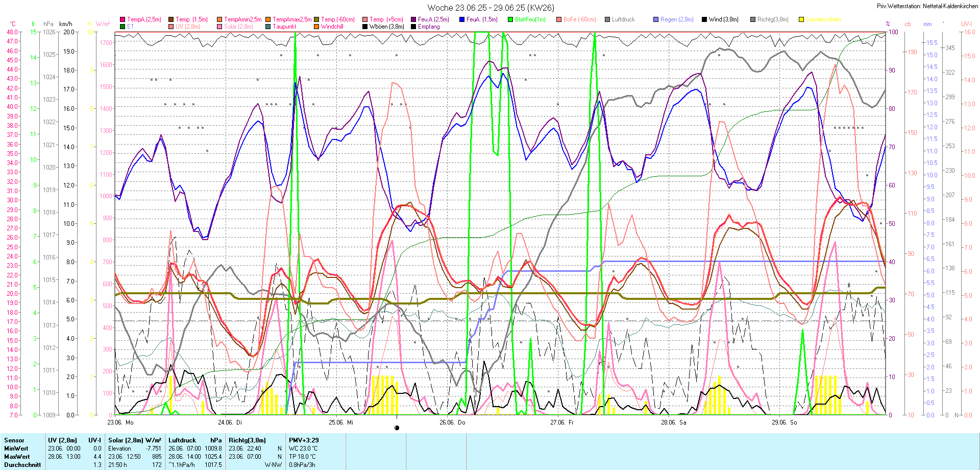Click the 'km/h' axis unit label
This screenshot has width=980, height=470.
(x=66, y=24)
